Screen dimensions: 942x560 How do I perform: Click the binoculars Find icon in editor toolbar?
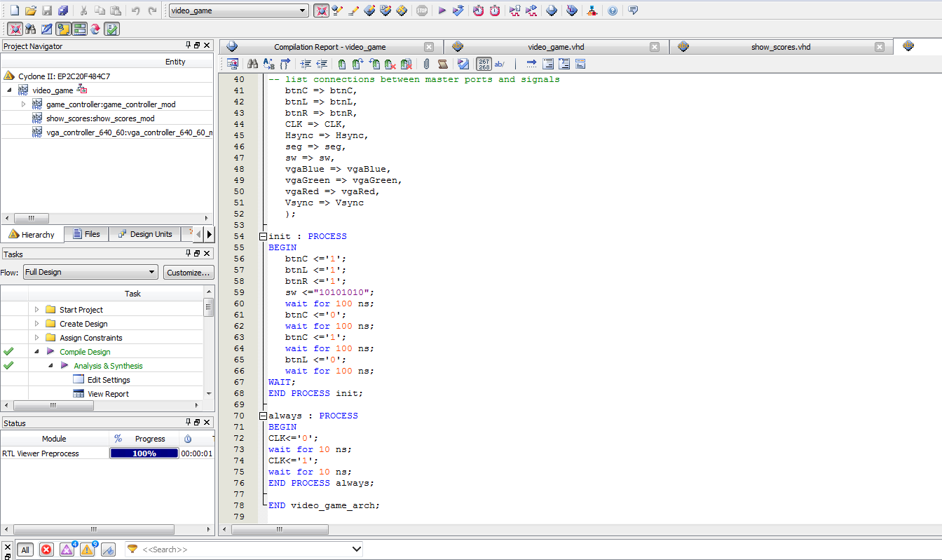click(x=252, y=64)
